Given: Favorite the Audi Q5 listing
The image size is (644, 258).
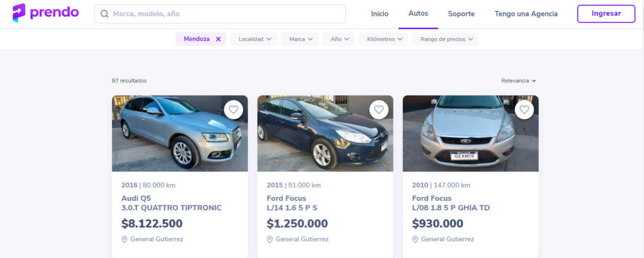Looking at the screenshot, I should point(233,109).
